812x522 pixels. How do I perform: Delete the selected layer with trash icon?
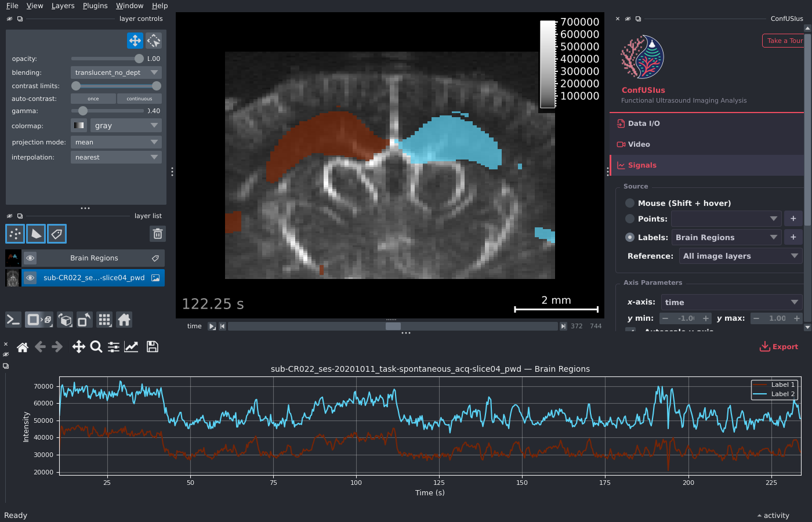tap(158, 234)
